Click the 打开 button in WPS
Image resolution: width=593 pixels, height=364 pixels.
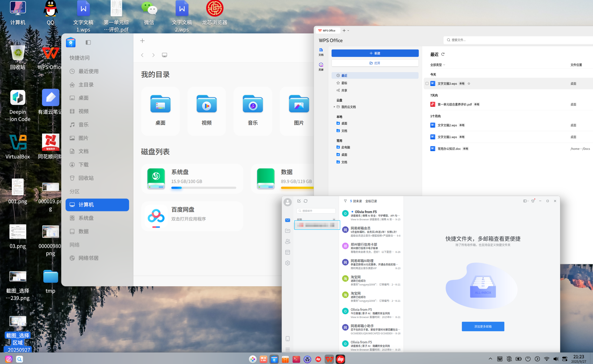(x=375, y=63)
